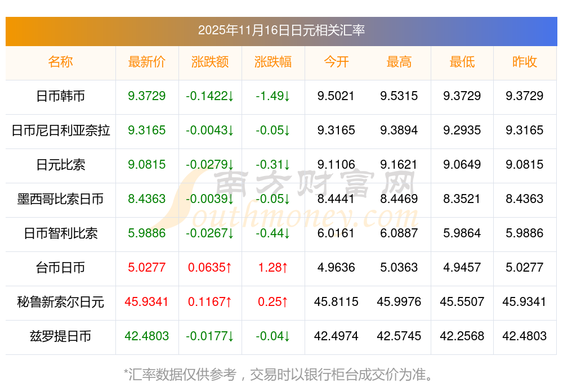563x392 pixels.
Task: Click high value 9.5315
Action: tap(399, 96)
